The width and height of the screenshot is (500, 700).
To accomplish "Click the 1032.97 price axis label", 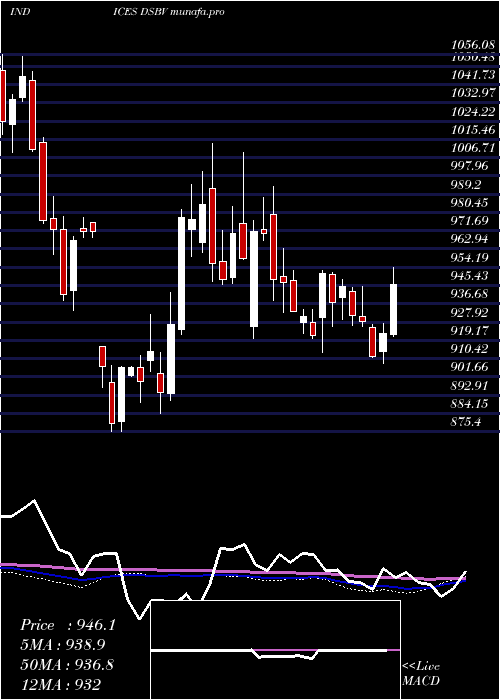I will coord(473,93).
